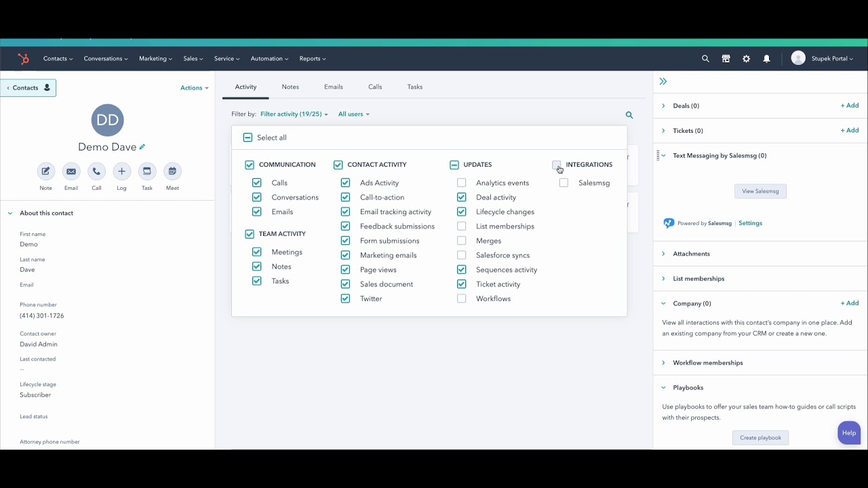Viewport: 868px width, 488px height.
Task: Open the Settings gear icon
Action: pos(746,59)
